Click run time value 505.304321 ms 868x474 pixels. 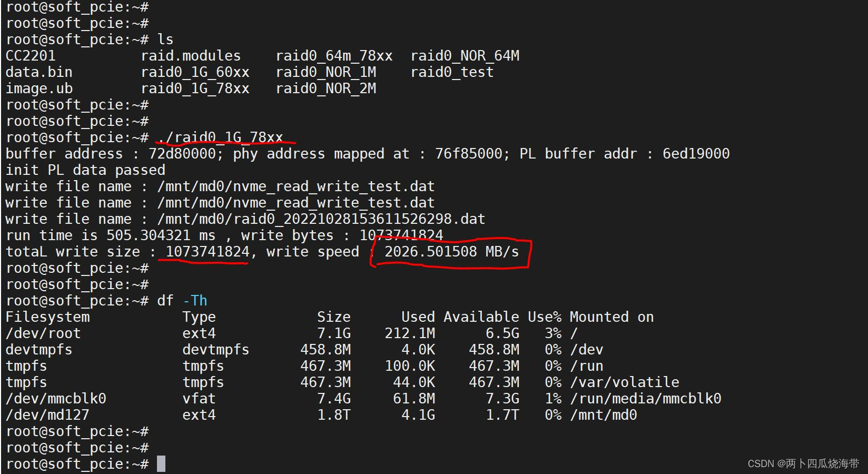(x=161, y=235)
